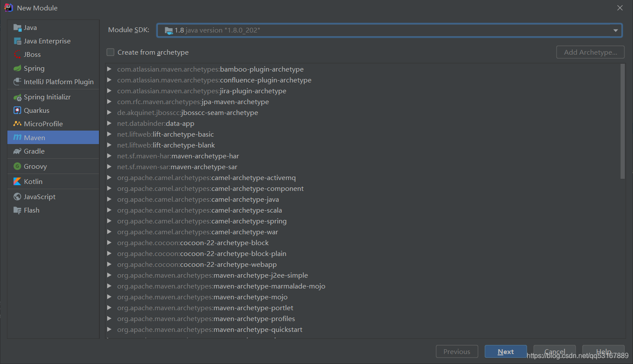Select camel-archetype-war row
Viewport: 633px width, 364px height.
[363, 232]
